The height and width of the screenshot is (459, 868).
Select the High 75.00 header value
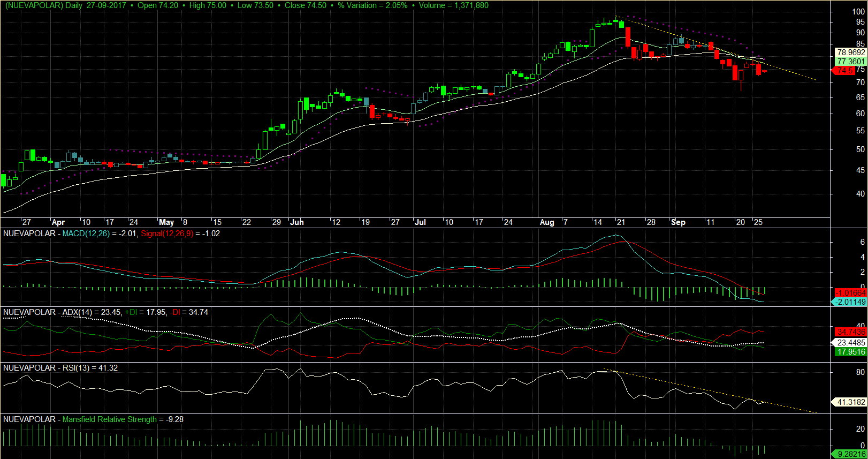tap(208, 5)
